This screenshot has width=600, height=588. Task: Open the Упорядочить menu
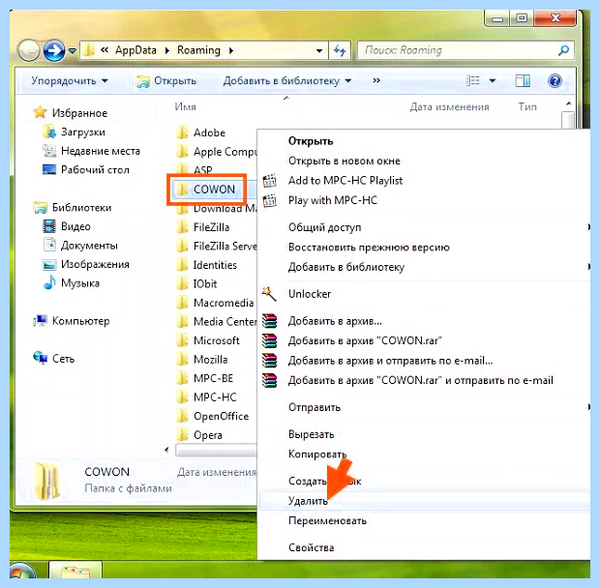70,81
